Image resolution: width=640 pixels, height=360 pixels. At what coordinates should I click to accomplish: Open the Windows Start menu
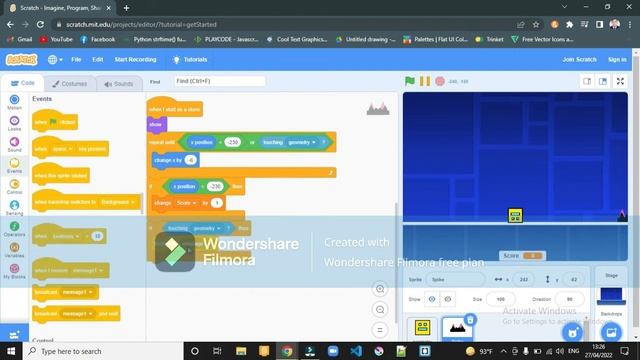[11, 351]
